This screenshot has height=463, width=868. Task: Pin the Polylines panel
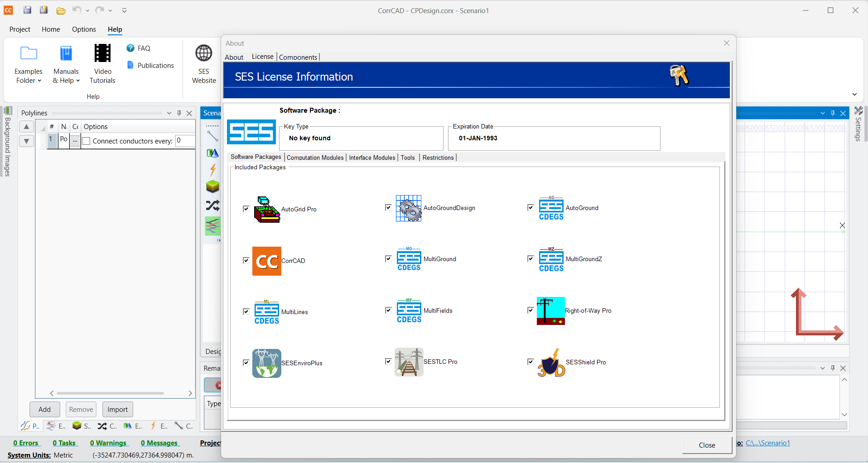coord(179,113)
